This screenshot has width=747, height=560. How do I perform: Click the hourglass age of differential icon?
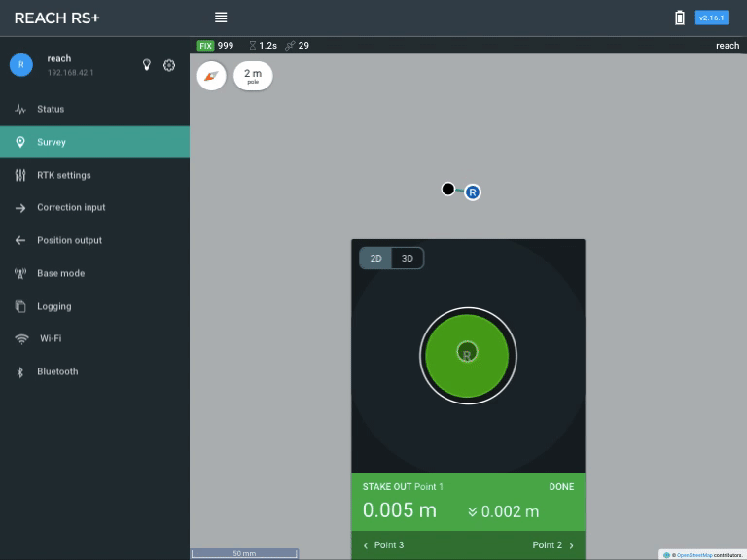253,46
